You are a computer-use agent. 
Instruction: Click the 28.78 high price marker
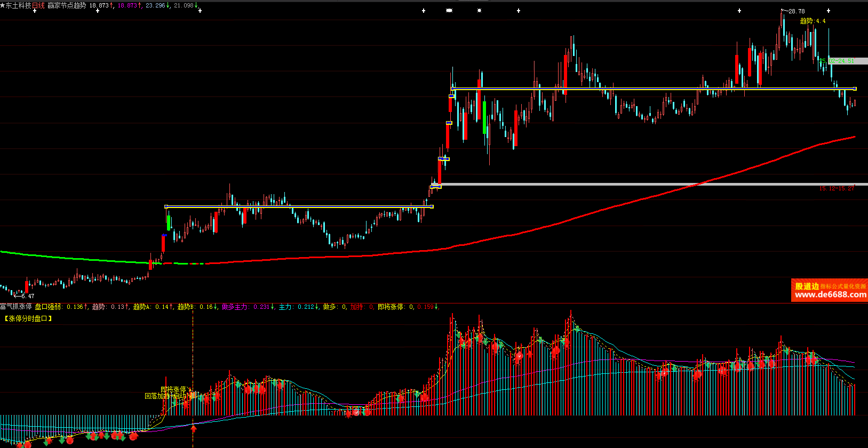click(x=797, y=11)
